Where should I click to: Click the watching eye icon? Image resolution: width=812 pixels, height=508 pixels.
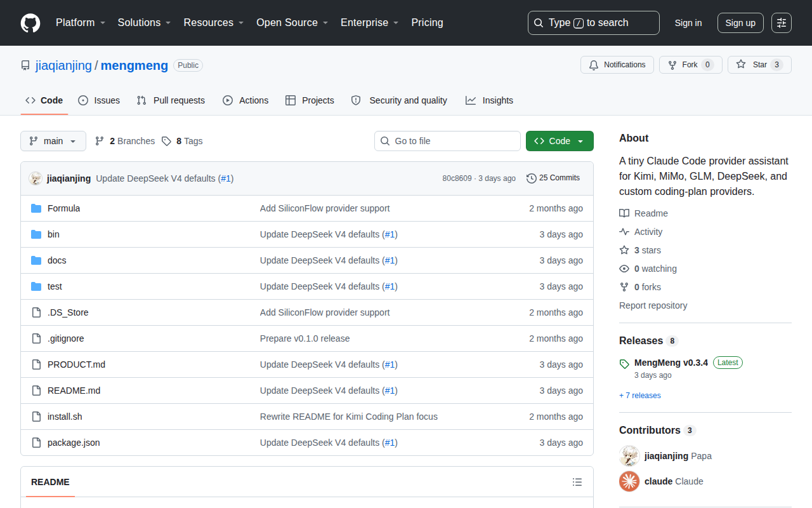coord(624,269)
